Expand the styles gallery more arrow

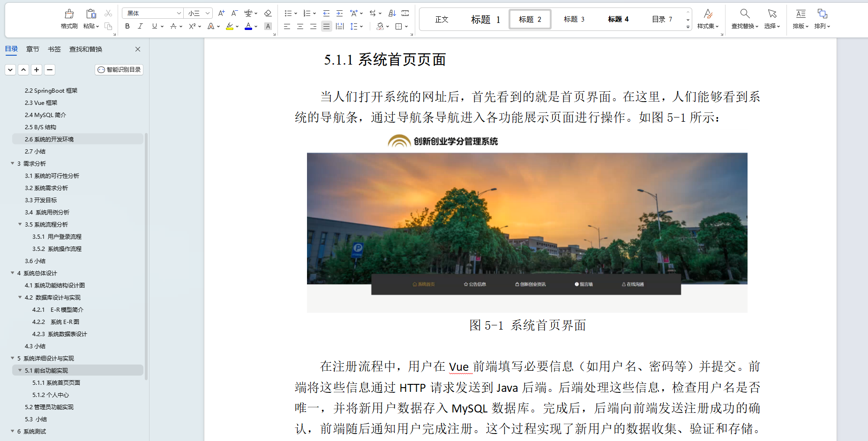coord(688,27)
